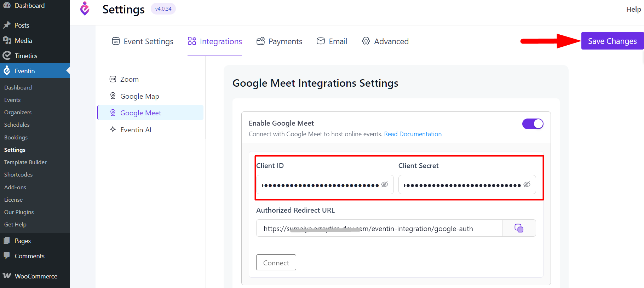Open Google Meet integration settings

[151, 113]
